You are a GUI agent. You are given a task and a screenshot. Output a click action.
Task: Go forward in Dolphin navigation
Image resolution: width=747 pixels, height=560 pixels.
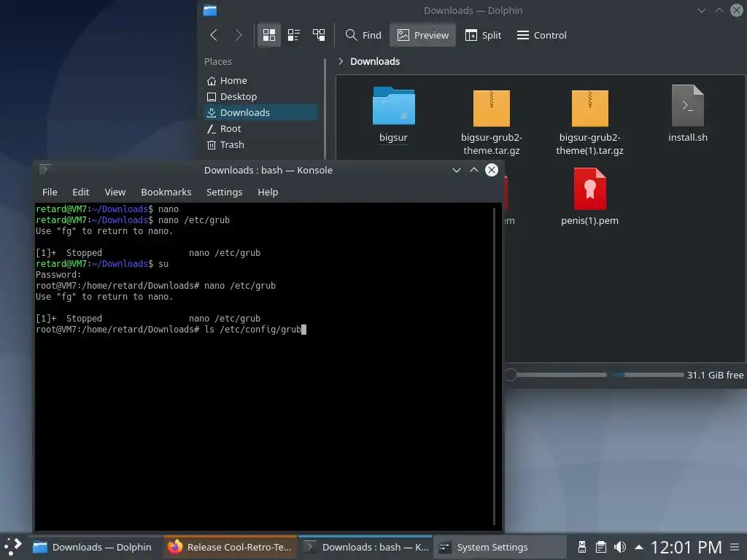239,35
